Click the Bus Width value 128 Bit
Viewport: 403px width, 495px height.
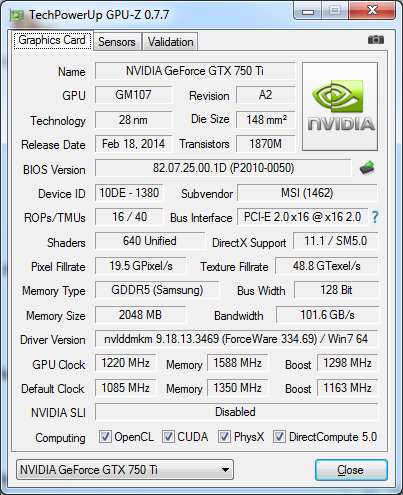pos(337,290)
